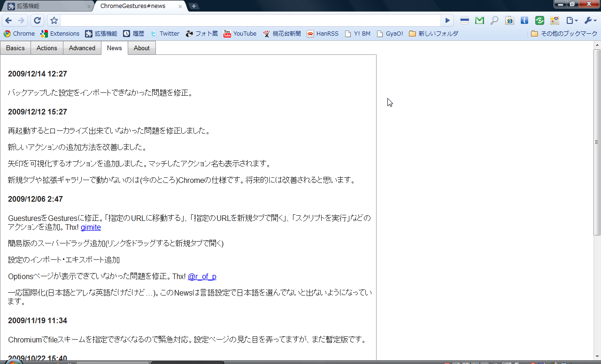The width and height of the screenshot is (601, 364).
Task: Expand その他のブックマーク folder
Action: (x=564, y=34)
